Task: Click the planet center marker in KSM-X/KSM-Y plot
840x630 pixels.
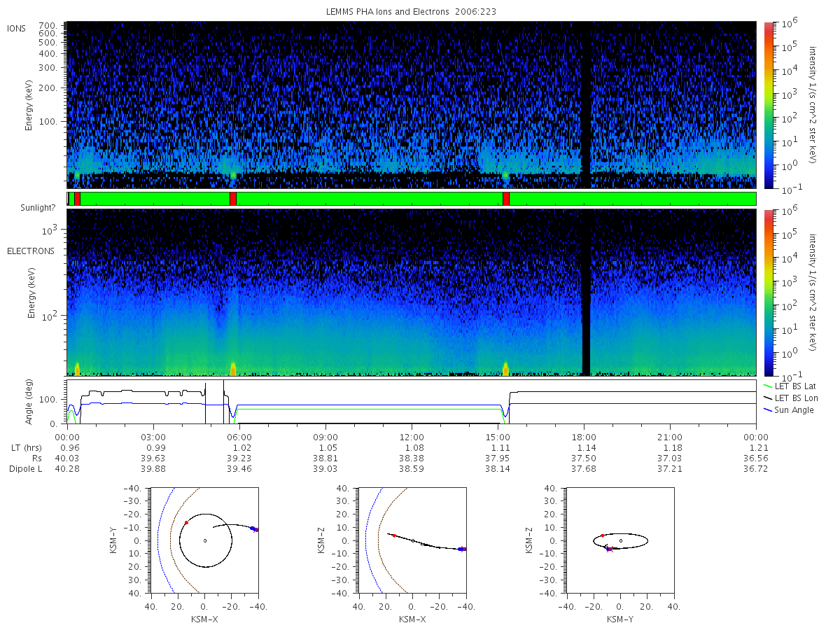Action: point(204,540)
